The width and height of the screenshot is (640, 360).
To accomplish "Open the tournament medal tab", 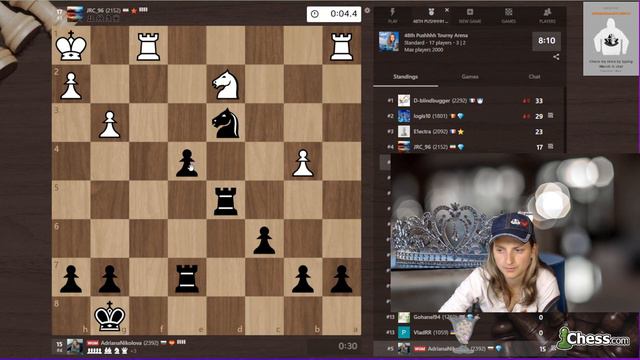I will click(x=430, y=15).
